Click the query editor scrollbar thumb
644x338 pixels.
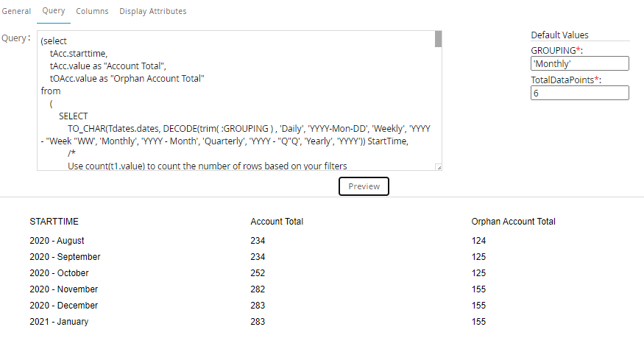click(438, 39)
